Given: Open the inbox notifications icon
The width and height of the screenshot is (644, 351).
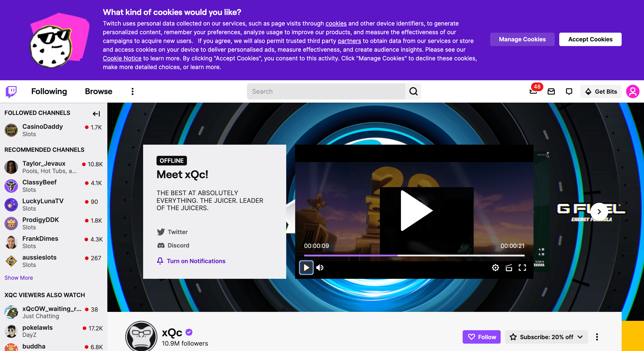Looking at the screenshot, I should pos(551,91).
